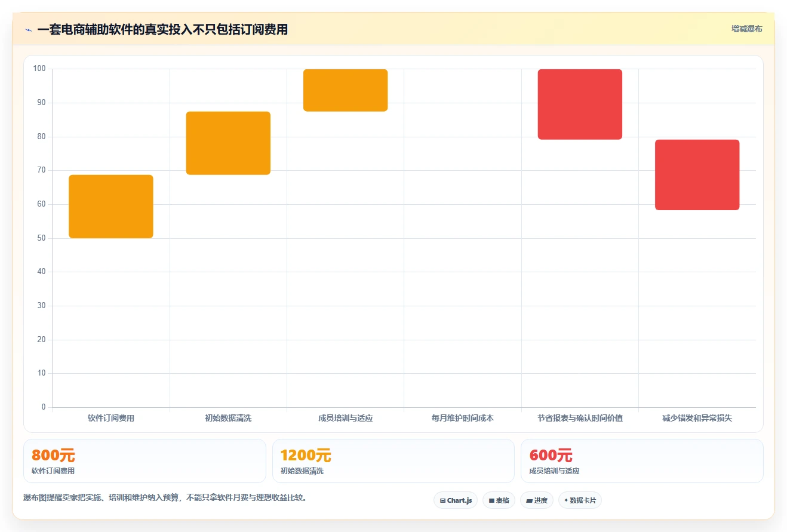
Task: Click the orange 成员培训与适应 bar
Action: pyautogui.click(x=346, y=90)
